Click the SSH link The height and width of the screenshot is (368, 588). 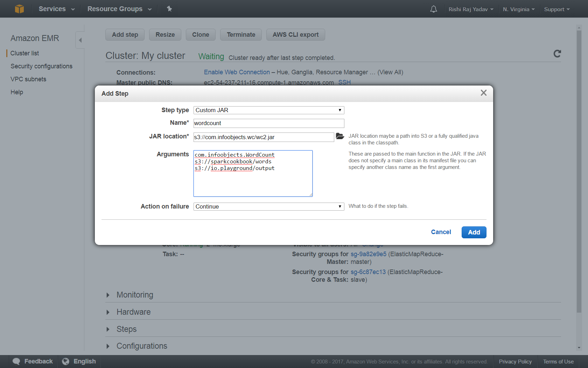point(344,82)
